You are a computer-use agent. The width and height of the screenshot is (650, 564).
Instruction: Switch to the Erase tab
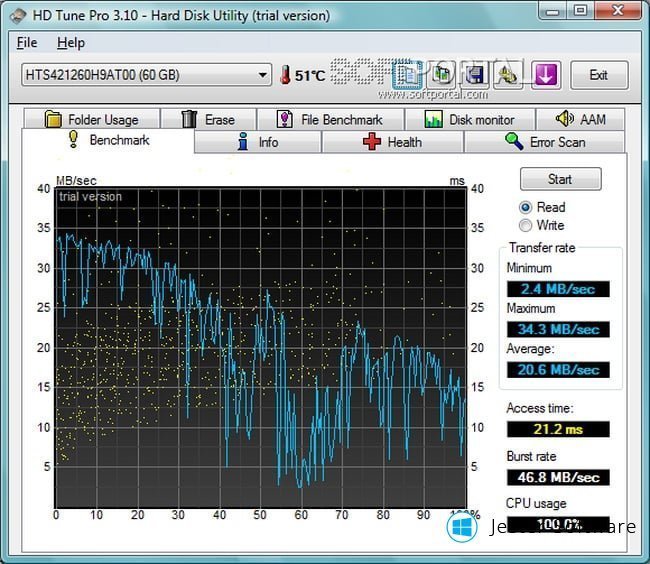[x=209, y=119]
